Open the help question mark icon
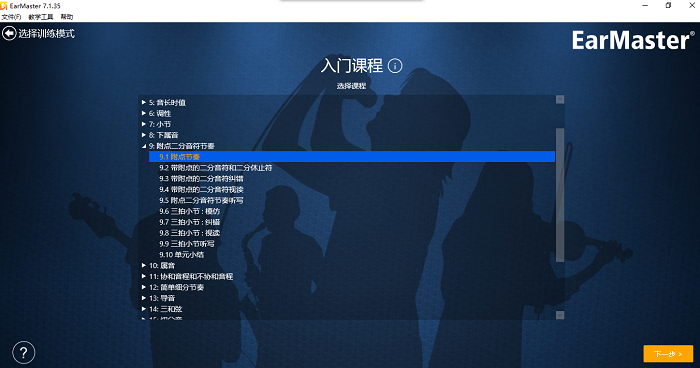The height and width of the screenshot is (368, 700). coord(24,353)
